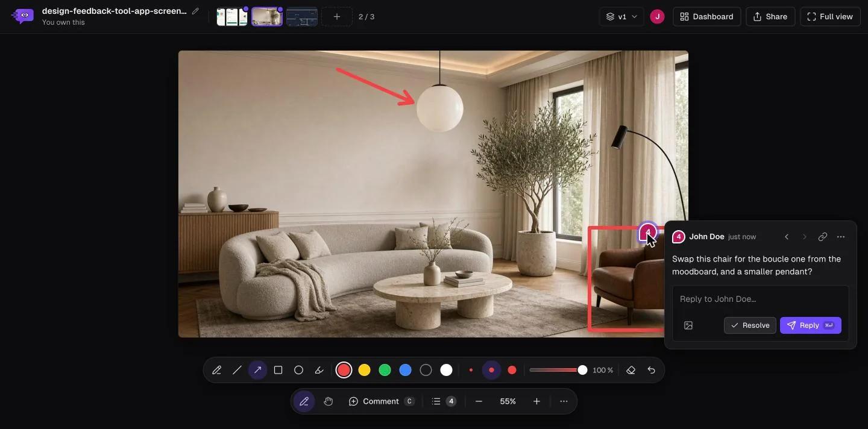Image resolution: width=868 pixels, height=429 pixels.
Task: Pick the white color swatch
Action: (446, 370)
